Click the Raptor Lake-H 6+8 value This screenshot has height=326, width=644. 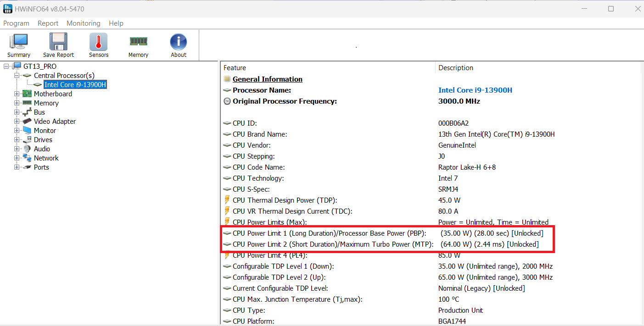coord(467,167)
